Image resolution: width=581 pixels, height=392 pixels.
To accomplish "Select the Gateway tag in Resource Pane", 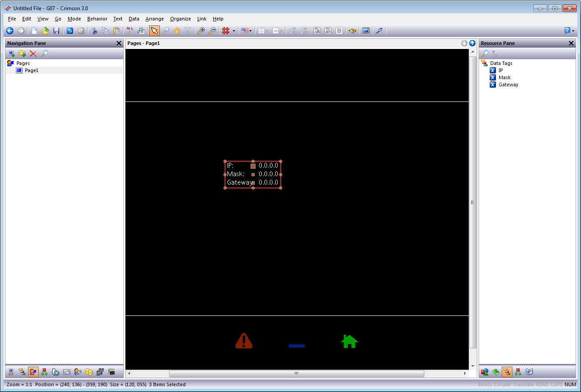I will pos(508,85).
